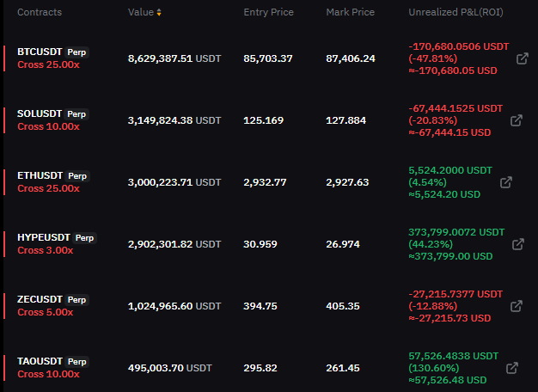
Task: Open the TAOUSDT contract link
Action: [40, 361]
